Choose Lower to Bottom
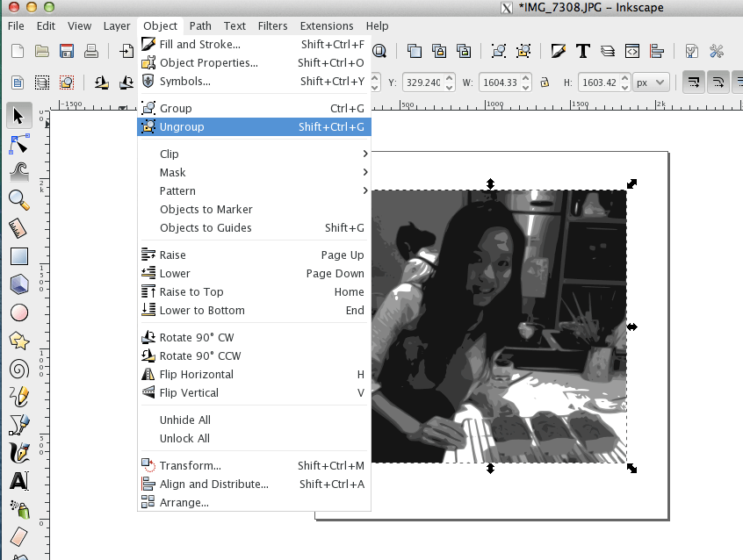743x560 pixels. point(254,310)
